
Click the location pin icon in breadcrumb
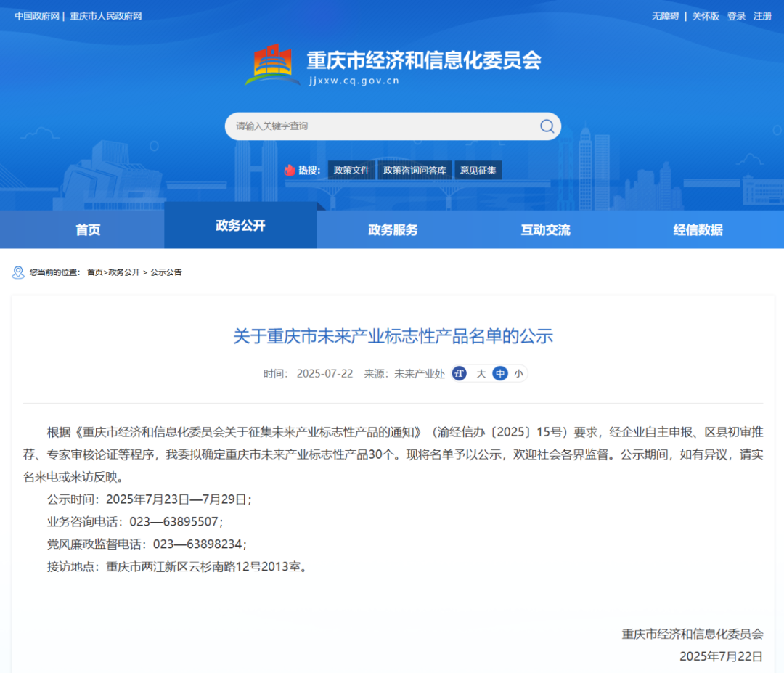point(18,272)
